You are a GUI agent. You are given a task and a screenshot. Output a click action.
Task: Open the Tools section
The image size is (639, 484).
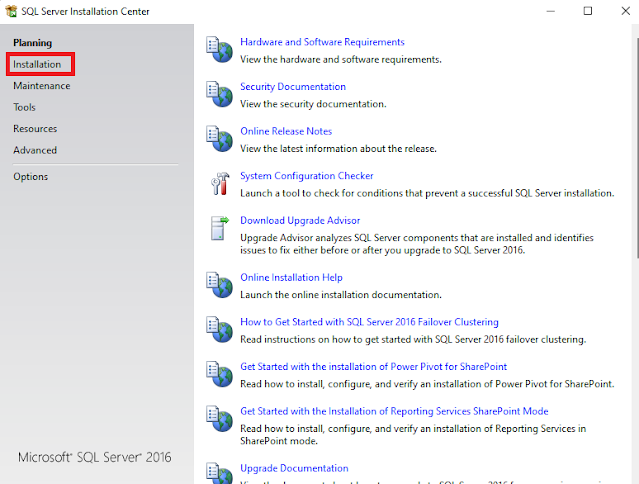tap(24, 107)
